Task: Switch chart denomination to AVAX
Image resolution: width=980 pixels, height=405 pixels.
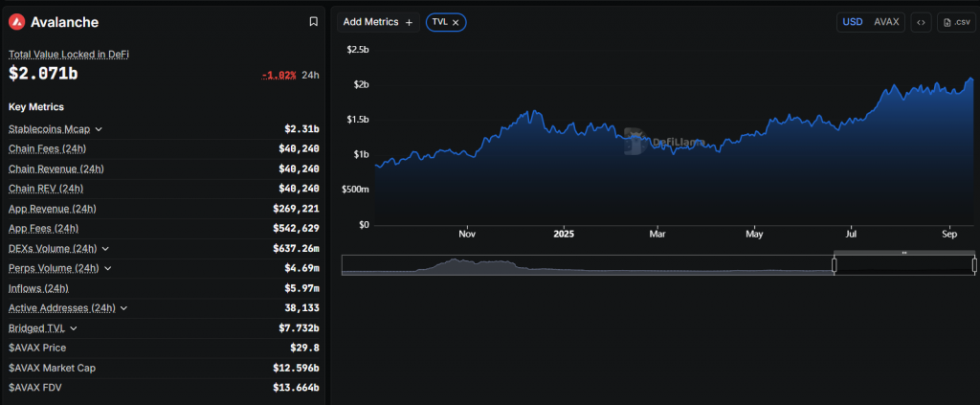Action: 886,22
